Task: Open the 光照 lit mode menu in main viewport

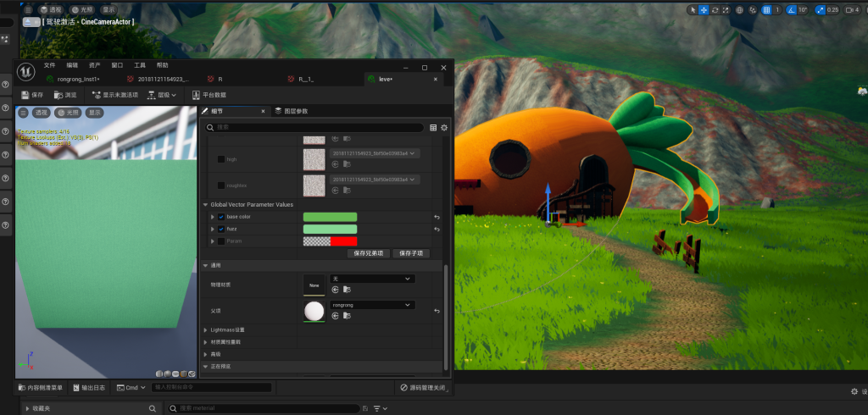Action: point(82,10)
